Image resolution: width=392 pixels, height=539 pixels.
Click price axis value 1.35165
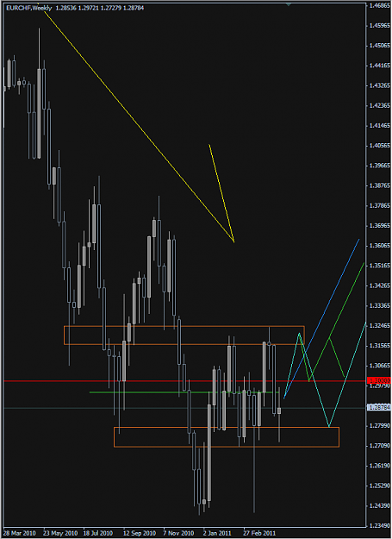click(380, 266)
